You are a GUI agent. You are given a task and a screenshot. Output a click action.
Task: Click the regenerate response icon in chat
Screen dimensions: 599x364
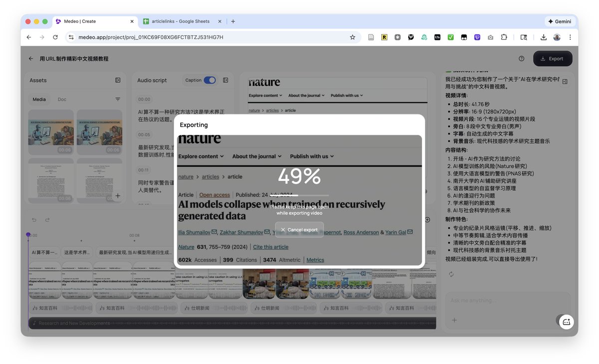[x=452, y=274]
